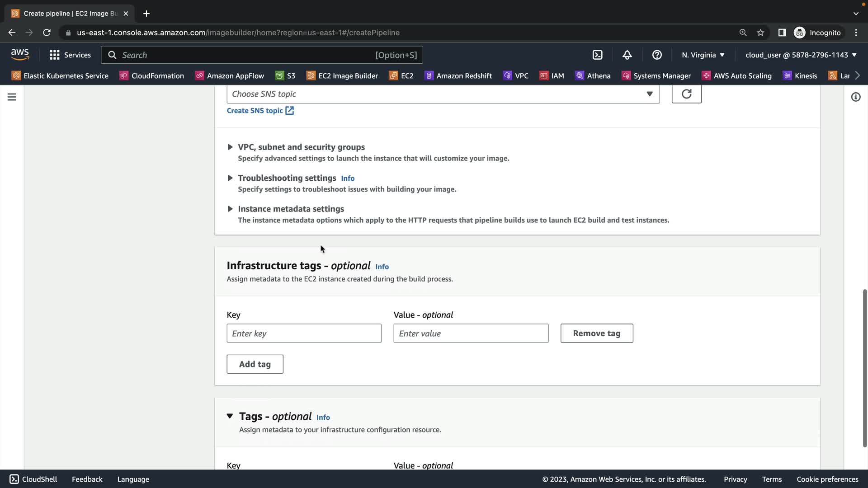Open the Choose SNS topic dropdown
The image size is (868, 488).
(443, 94)
